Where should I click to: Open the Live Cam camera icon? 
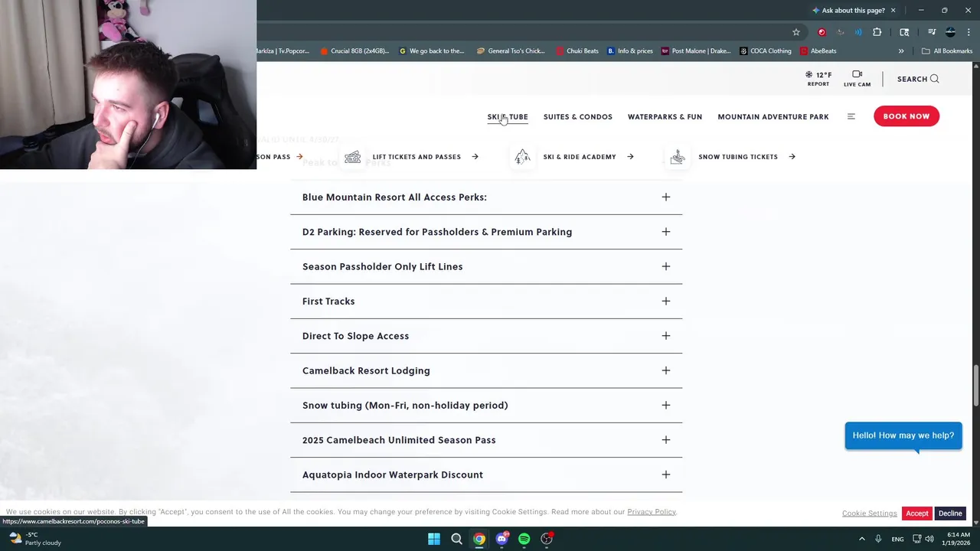(x=857, y=74)
